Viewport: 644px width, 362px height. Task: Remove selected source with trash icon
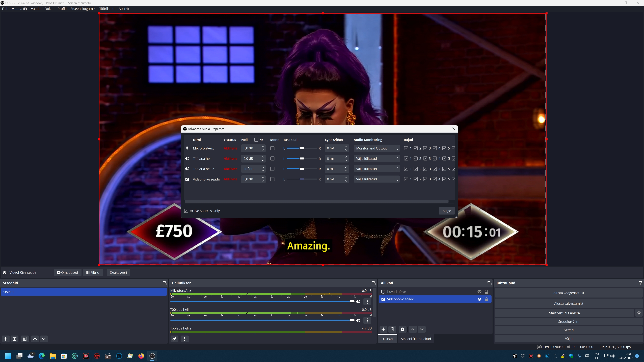[x=392, y=329]
